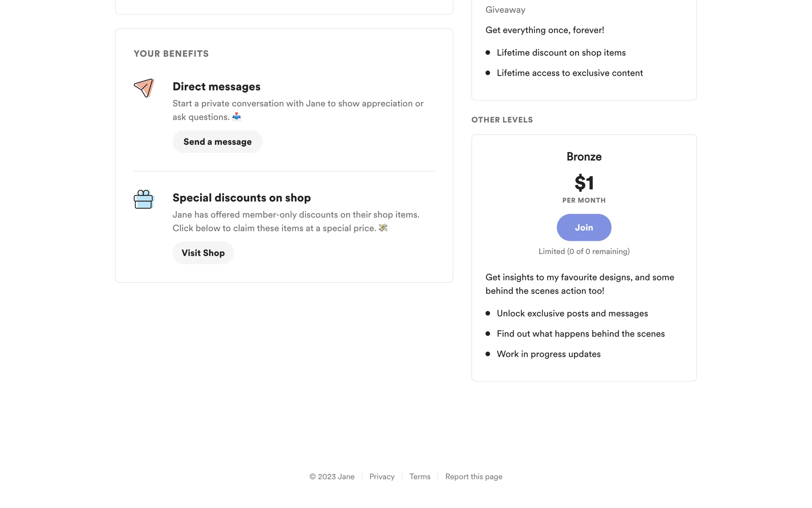Viewport: 812px width, 508px height.
Task: Join the Bronze membership level
Action: pos(584,227)
